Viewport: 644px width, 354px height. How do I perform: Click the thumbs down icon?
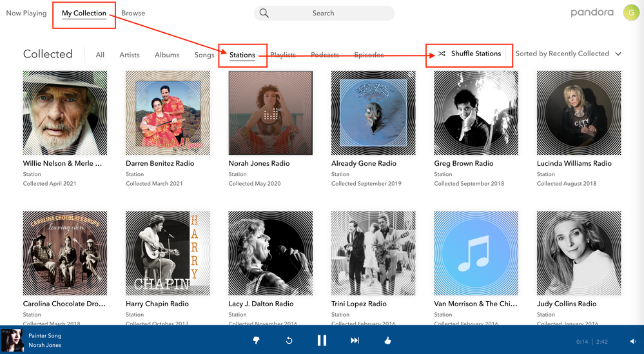(x=257, y=340)
